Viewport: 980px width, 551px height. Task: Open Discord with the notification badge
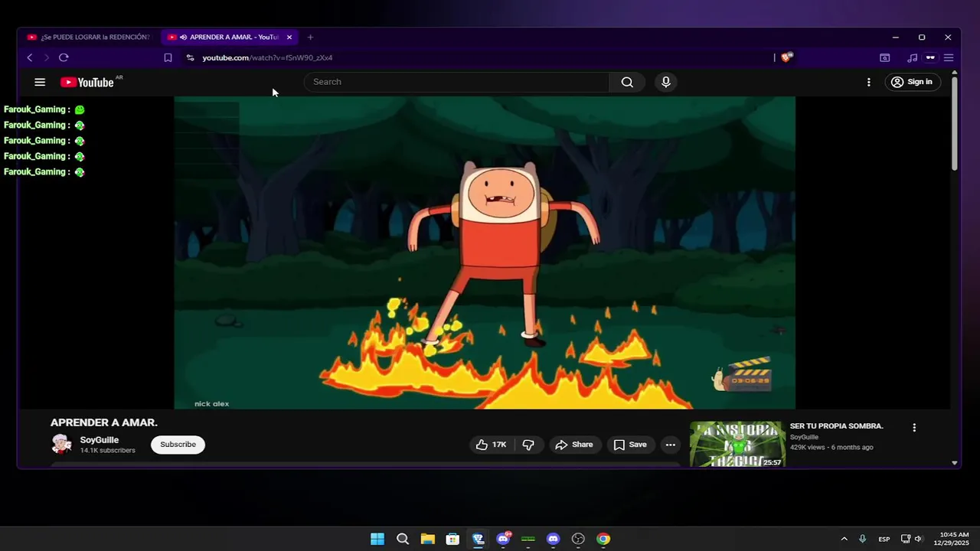click(503, 539)
